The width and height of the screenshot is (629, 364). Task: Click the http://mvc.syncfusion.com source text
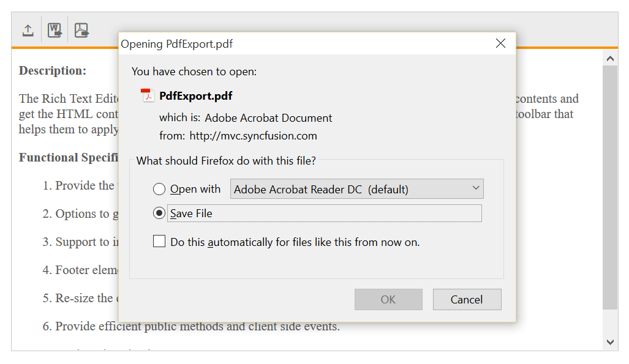(253, 136)
